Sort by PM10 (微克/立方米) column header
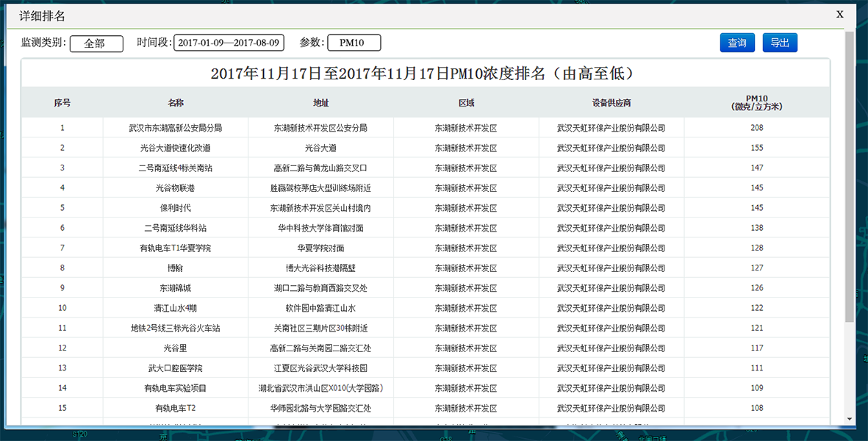The image size is (868, 441). point(756,103)
